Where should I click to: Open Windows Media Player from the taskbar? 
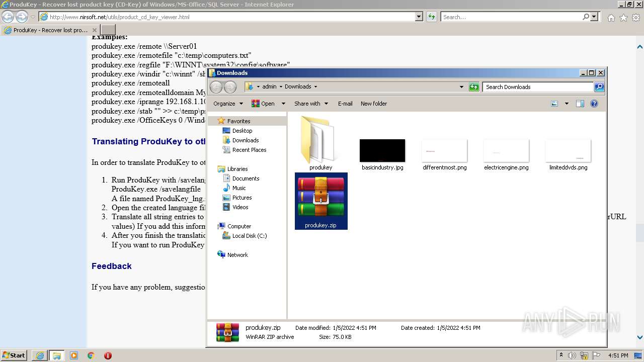click(x=74, y=355)
